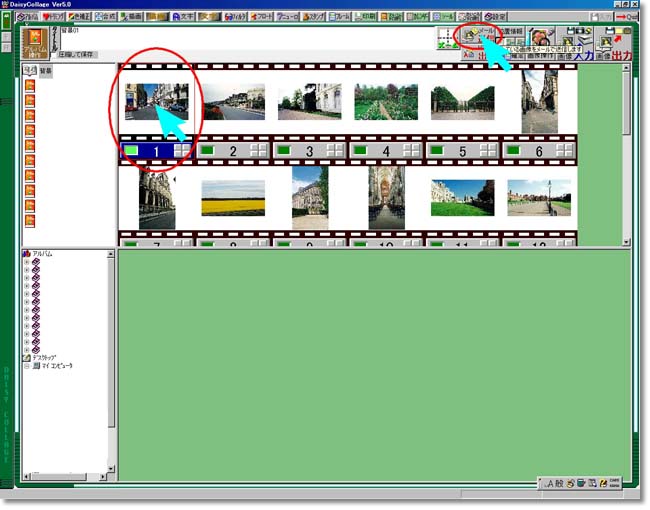Click the vertical タイトル title tab
This screenshot has width=650, height=510.
pyautogui.click(x=55, y=40)
